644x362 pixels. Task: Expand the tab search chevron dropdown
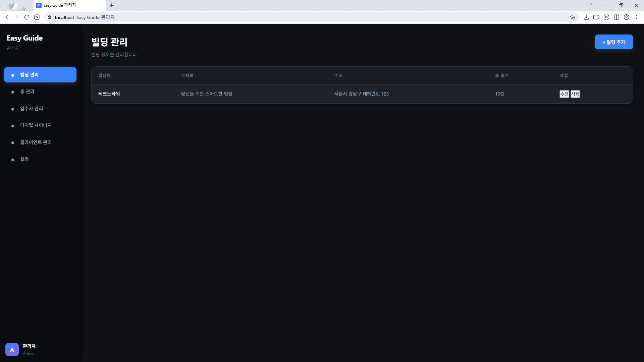point(592,4)
